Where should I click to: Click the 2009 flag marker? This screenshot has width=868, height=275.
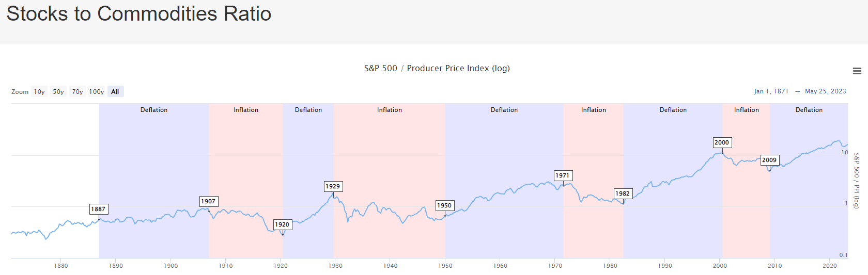point(769,160)
